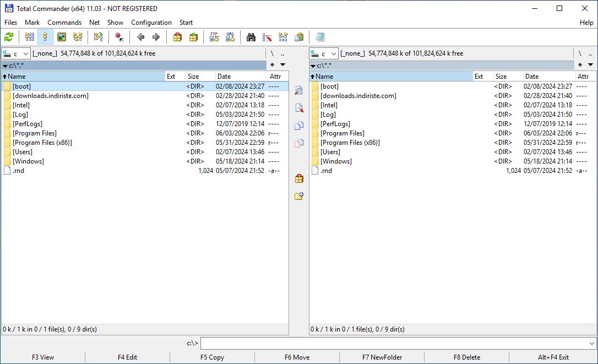Open the FTP connect icon

[x=214, y=37]
